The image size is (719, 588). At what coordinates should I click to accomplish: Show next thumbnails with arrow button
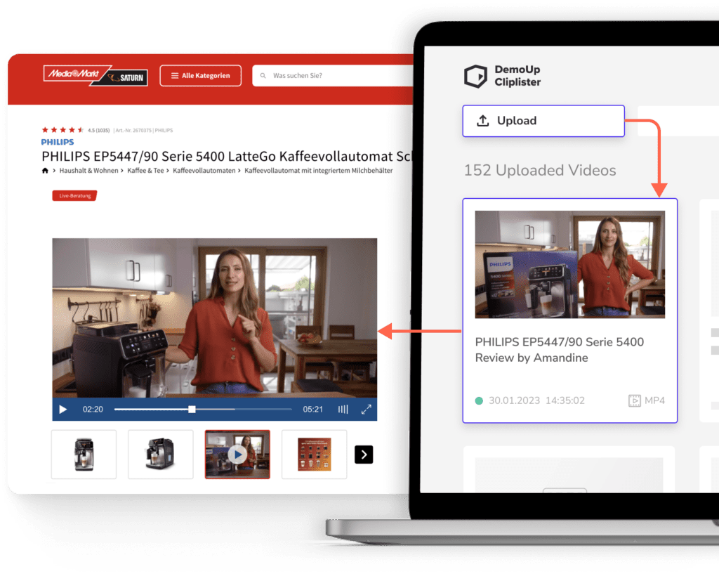coord(364,455)
